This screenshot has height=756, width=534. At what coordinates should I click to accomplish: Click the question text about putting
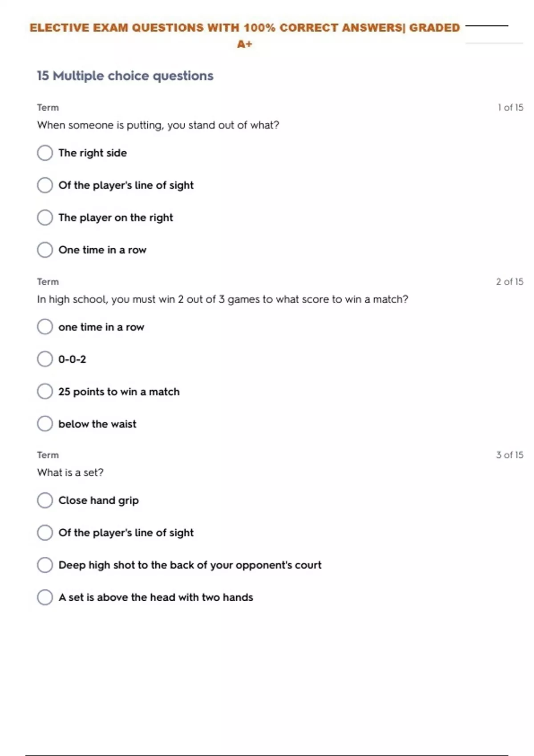158,125
